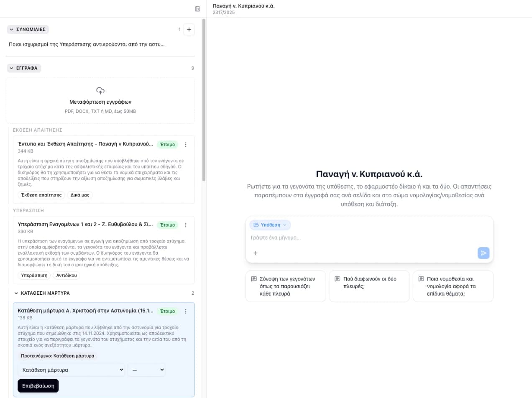Focus the Γράψτε ένα μήνυμα input field

click(369, 237)
